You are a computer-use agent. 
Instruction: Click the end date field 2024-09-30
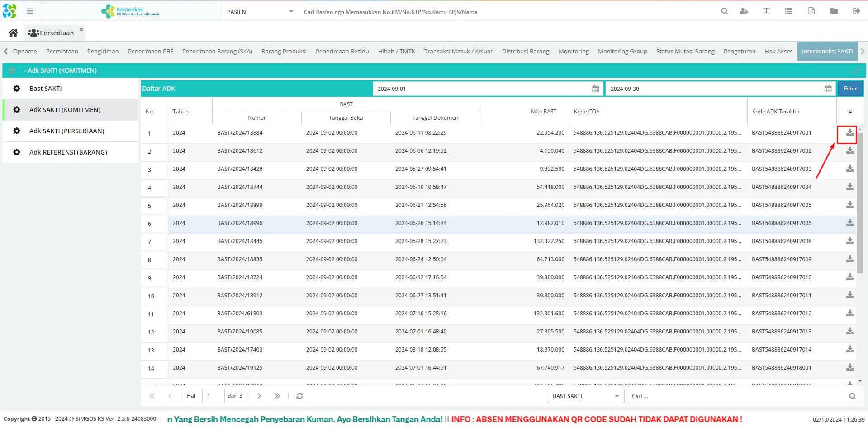[x=715, y=89]
